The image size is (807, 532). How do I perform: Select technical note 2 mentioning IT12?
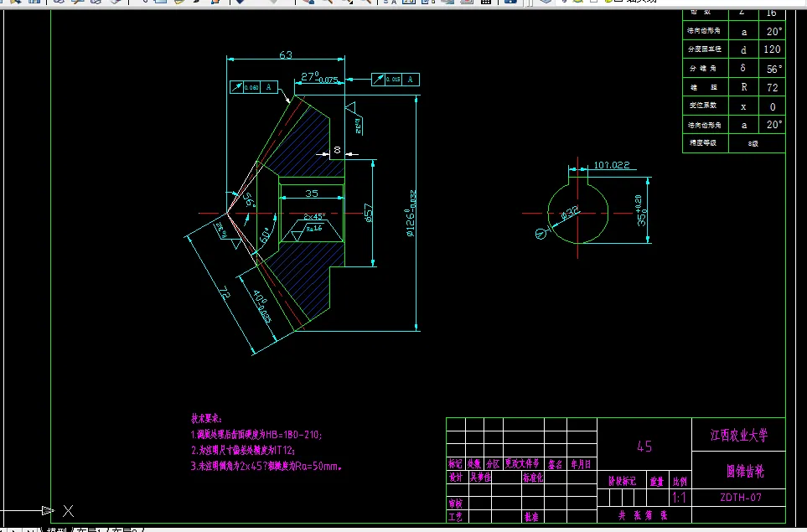tap(243, 451)
